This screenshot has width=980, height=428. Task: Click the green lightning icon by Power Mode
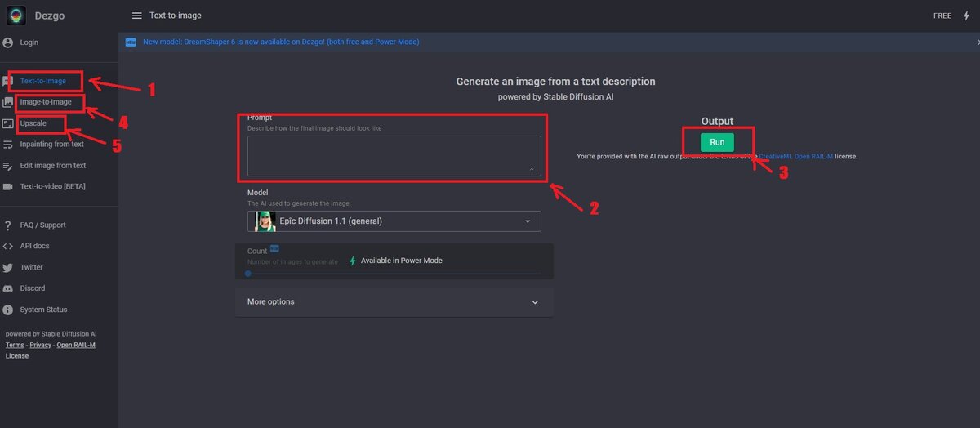pos(353,261)
